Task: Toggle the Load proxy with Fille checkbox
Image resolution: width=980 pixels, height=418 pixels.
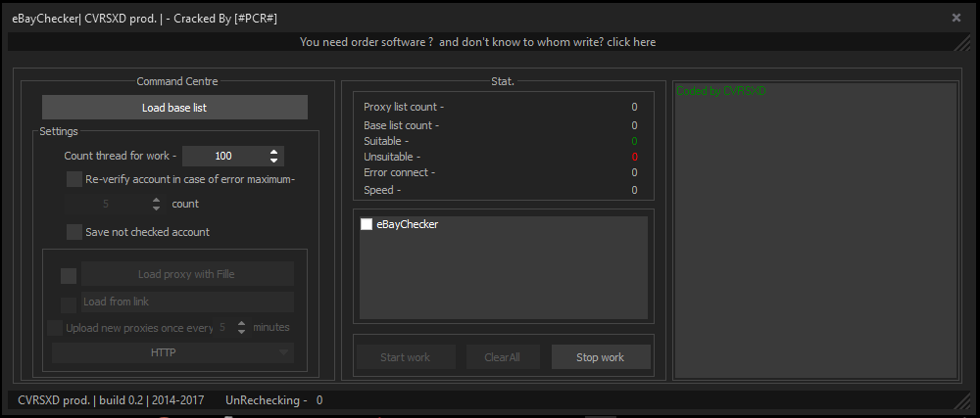Action: click(69, 276)
